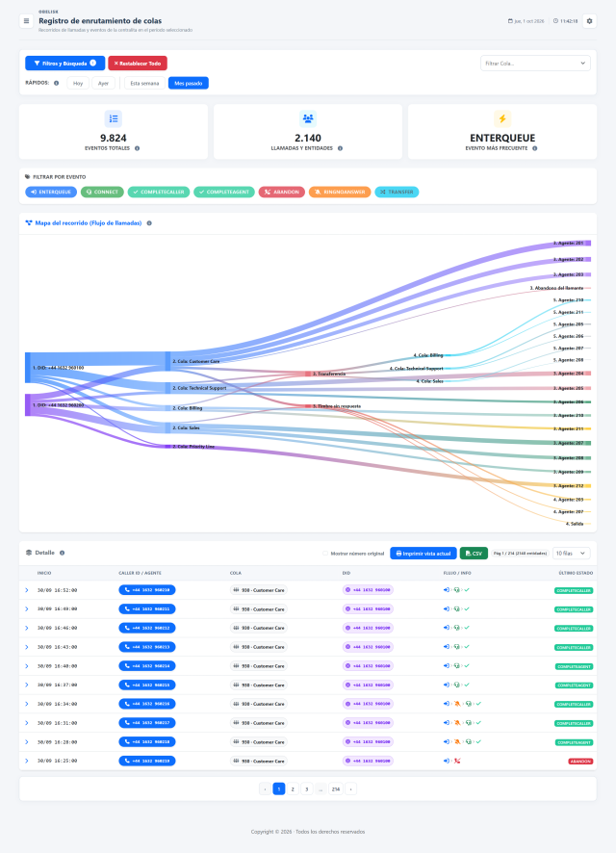Go to last page 214
Image resolution: width=616 pixels, height=853 pixels.
pyautogui.click(x=336, y=788)
